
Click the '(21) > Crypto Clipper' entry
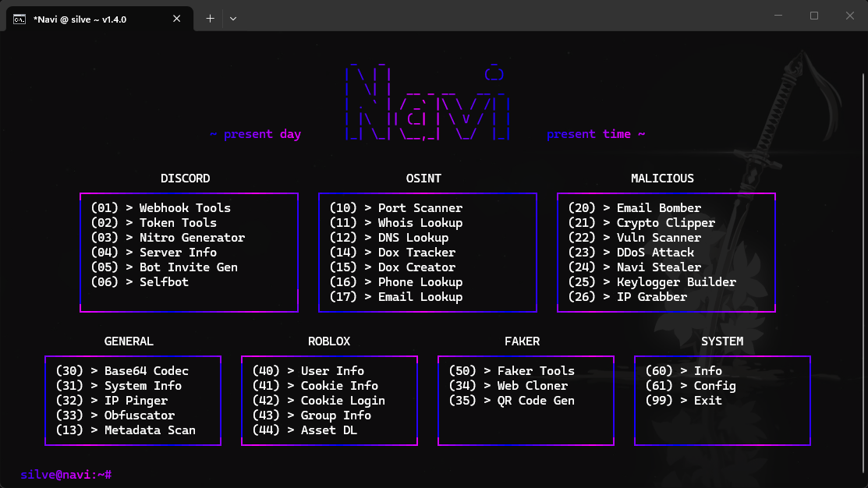pyautogui.click(x=642, y=223)
